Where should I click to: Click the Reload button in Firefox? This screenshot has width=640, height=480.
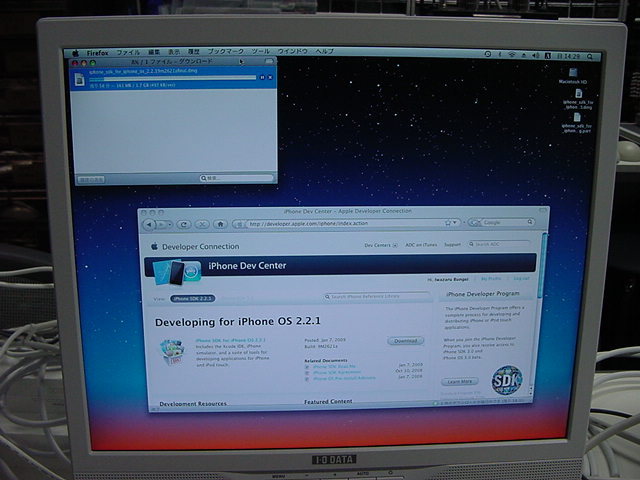pyautogui.click(x=184, y=224)
